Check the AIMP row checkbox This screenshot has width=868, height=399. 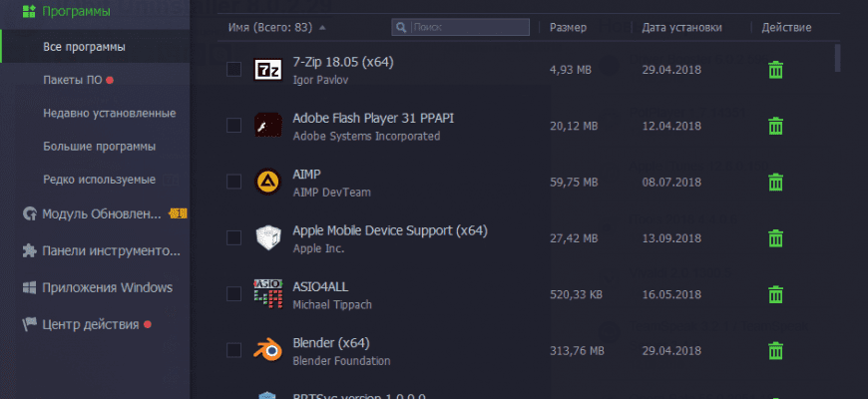point(233,181)
